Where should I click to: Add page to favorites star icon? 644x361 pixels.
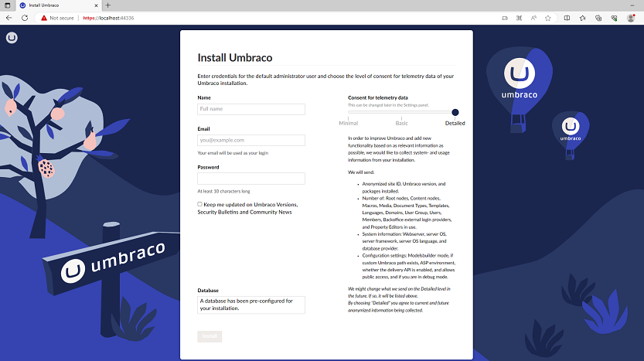[548, 18]
